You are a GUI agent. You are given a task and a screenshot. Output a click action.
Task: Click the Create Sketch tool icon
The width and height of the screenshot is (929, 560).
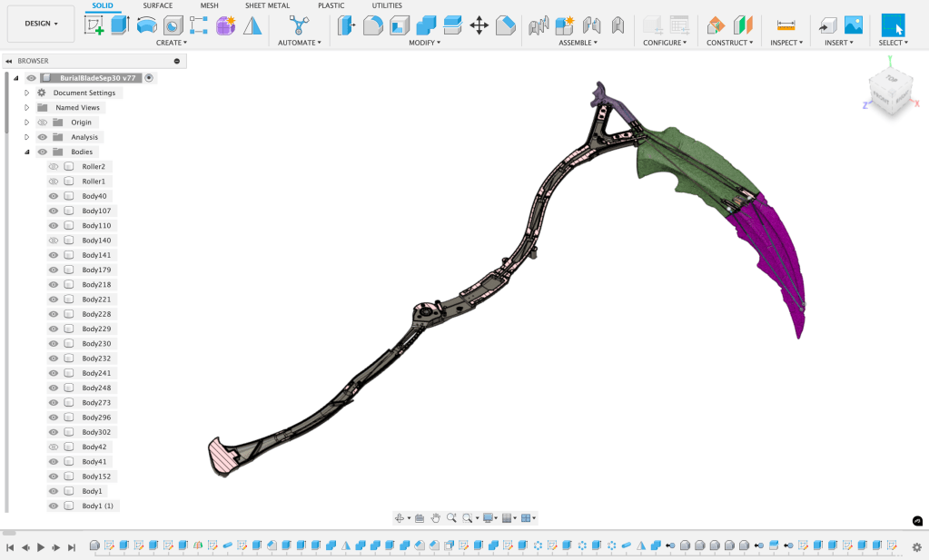(x=94, y=25)
